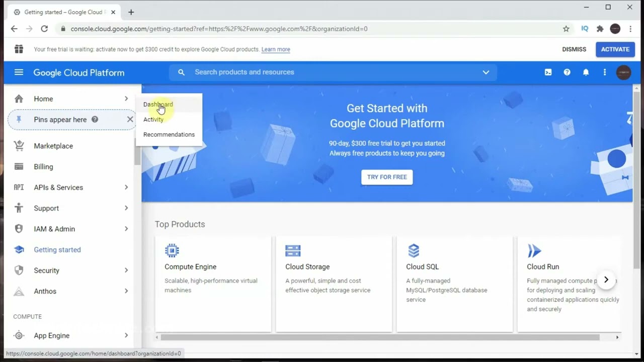Screen dimensions: 644x362
Task: Bookmark this page with the star icon
Action: (566, 29)
